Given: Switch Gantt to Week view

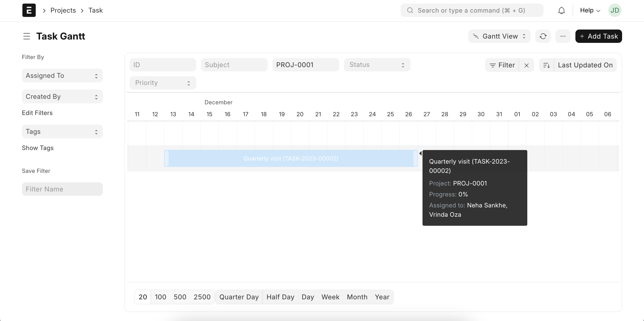Looking at the screenshot, I should (330, 297).
